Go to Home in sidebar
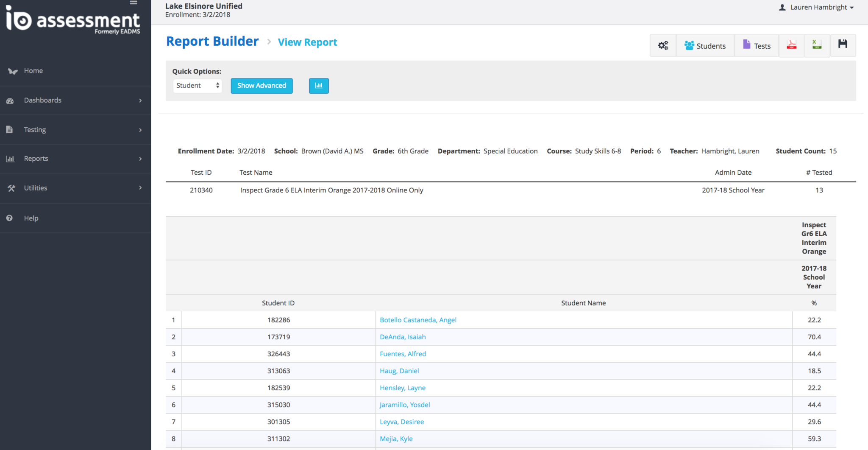868x450 pixels. [33, 71]
